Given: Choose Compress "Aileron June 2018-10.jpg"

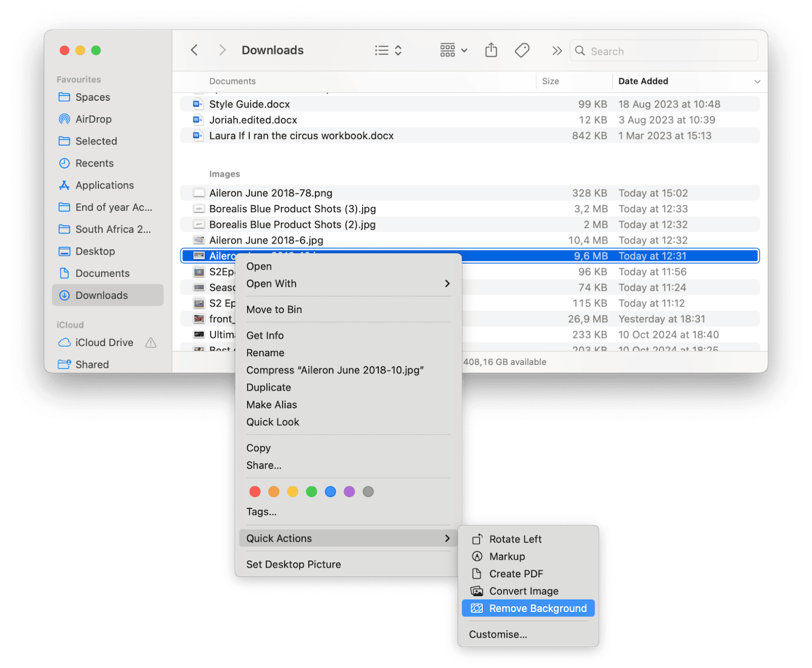Looking at the screenshot, I should coord(335,369).
